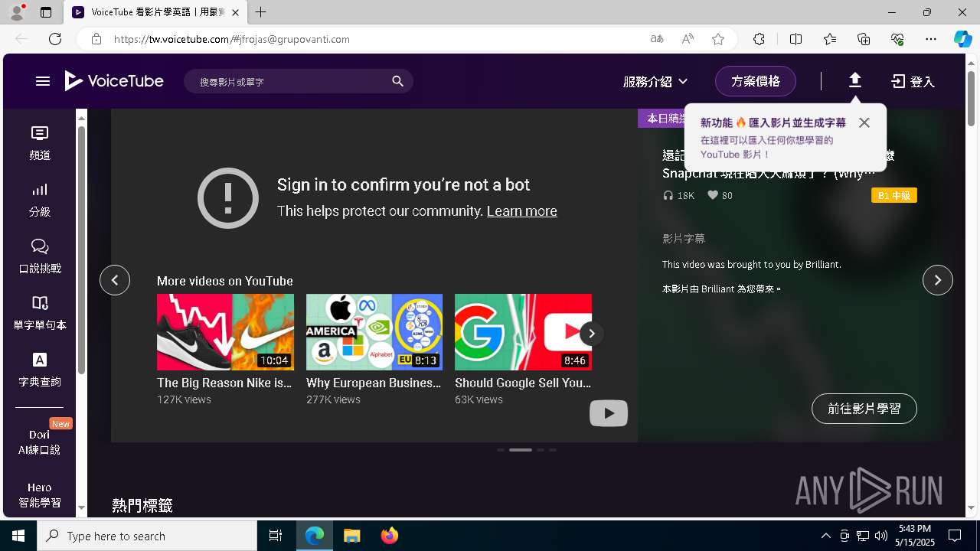Click the VoiceTube logo

(114, 81)
